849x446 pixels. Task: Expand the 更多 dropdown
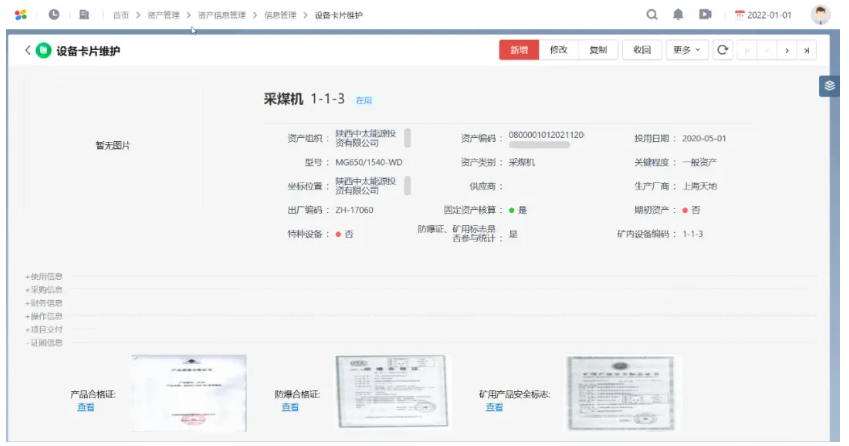point(686,50)
